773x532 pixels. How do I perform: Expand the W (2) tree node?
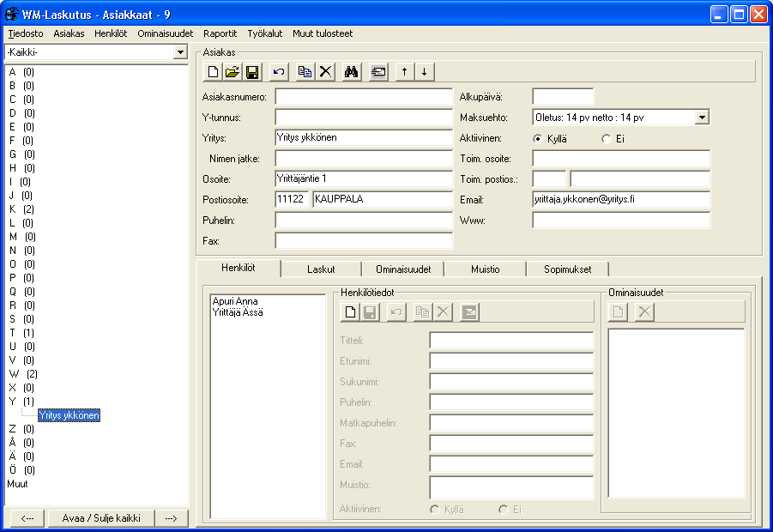23,374
